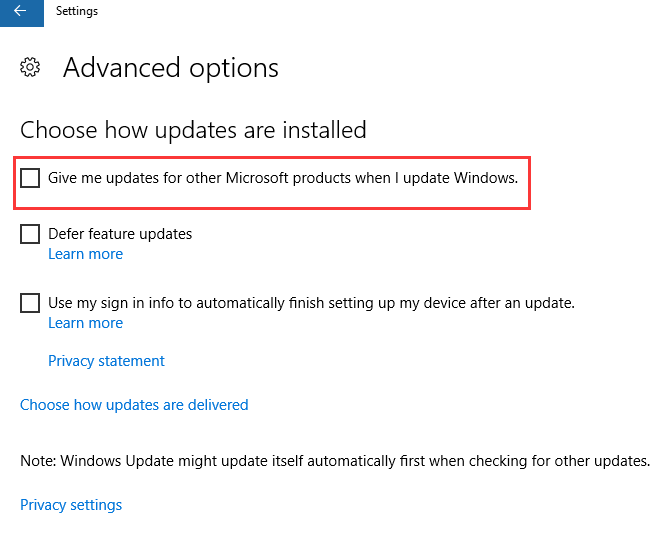The width and height of the screenshot is (657, 556).
Task: Open Learn more below sign in info option
Action: [85, 323]
